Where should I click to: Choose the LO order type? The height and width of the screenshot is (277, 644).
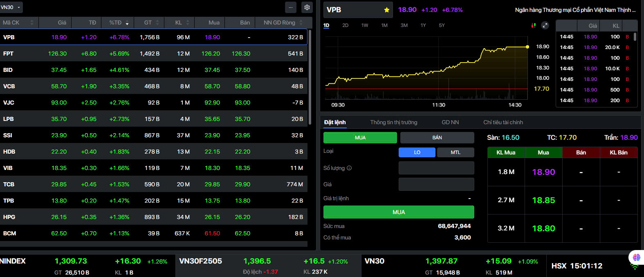(x=417, y=152)
